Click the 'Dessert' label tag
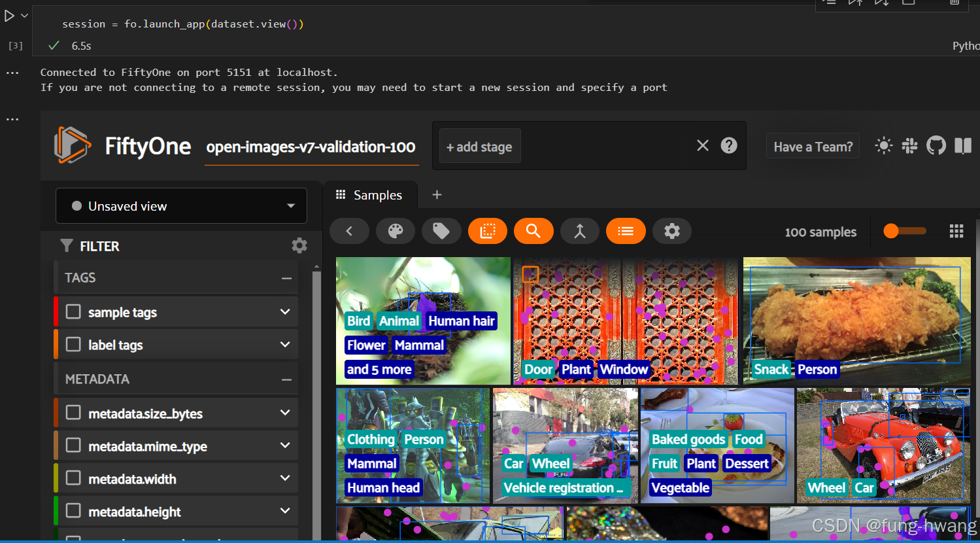This screenshot has height=543, width=980. pyautogui.click(x=747, y=463)
